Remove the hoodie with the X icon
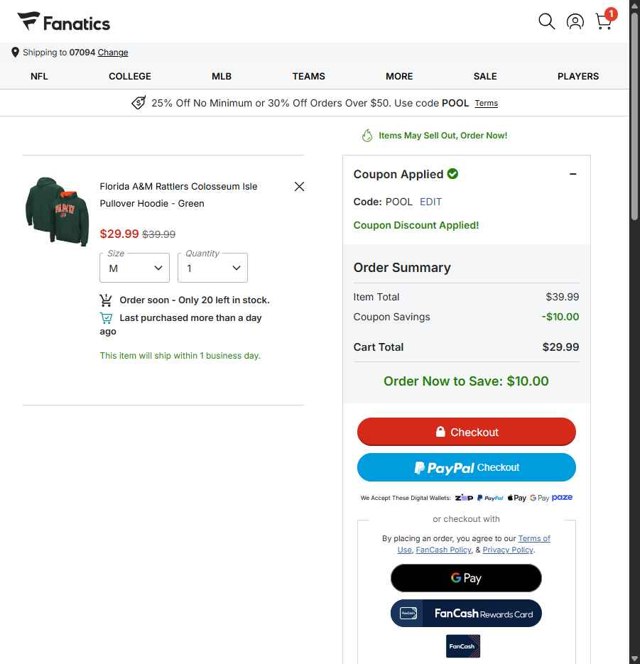Image resolution: width=640 pixels, height=664 pixels. click(x=299, y=186)
